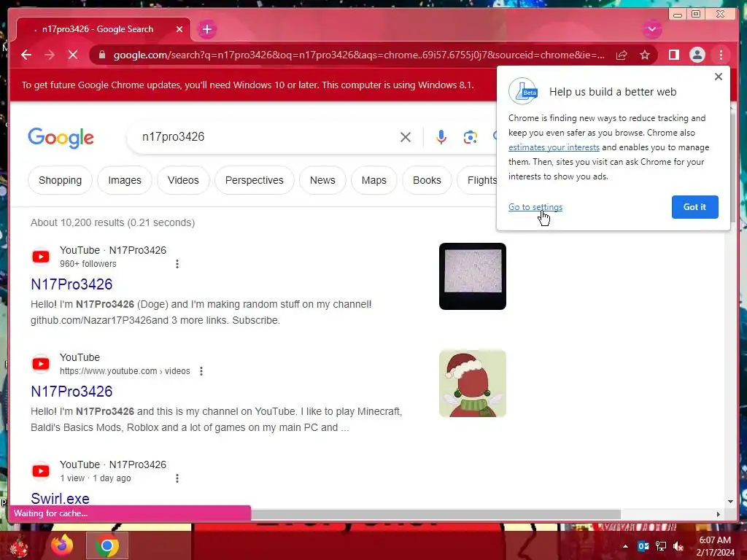Close the Help us build popup
The image size is (747, 560).
(719, 77)
